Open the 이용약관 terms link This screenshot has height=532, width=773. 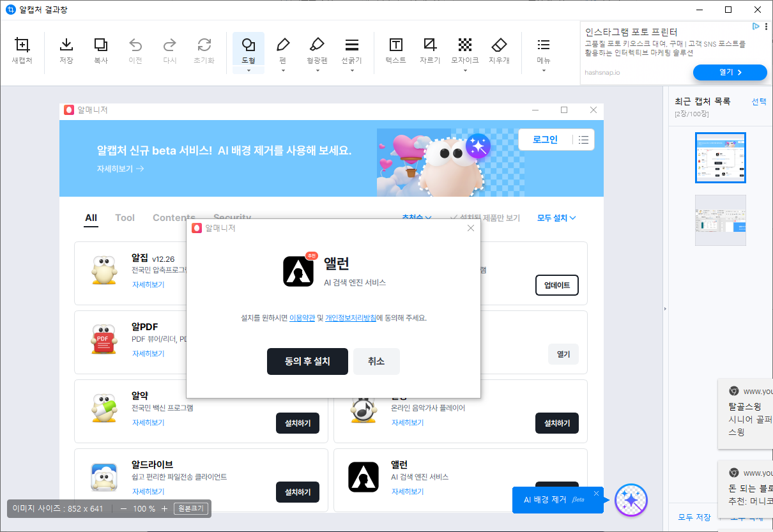click(x=302, y=317)
